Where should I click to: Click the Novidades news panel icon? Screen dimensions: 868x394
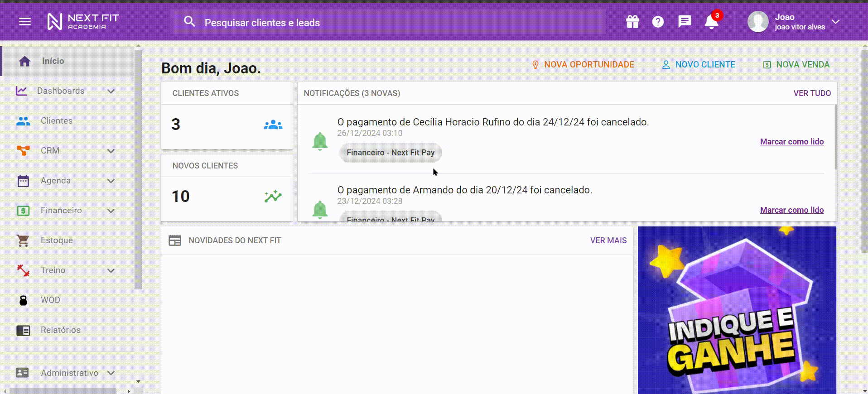click(x=175, y=240)
